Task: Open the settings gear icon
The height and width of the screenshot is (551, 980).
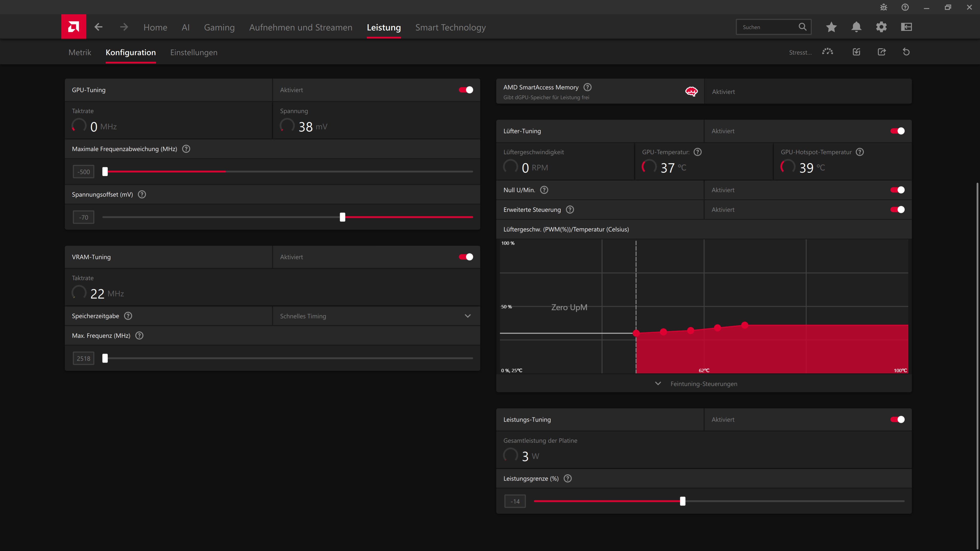Action: pyautogui.click(x=881, y=27)
